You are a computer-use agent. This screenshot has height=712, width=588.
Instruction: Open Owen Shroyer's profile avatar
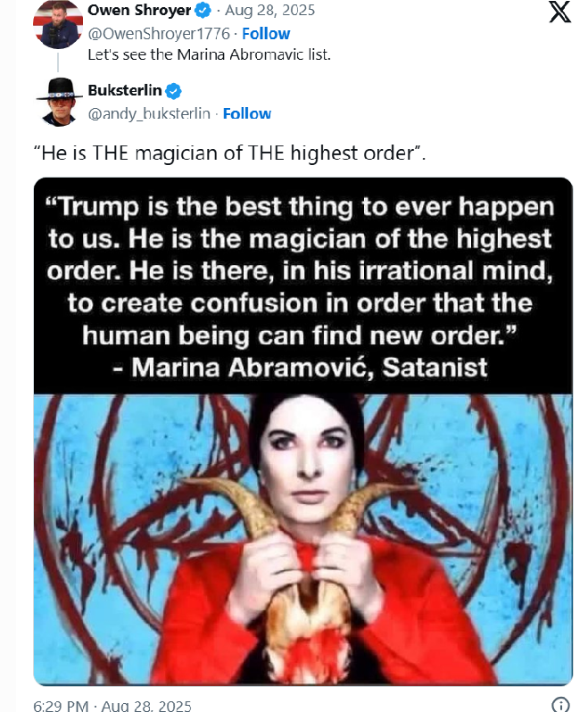(58, 24)
